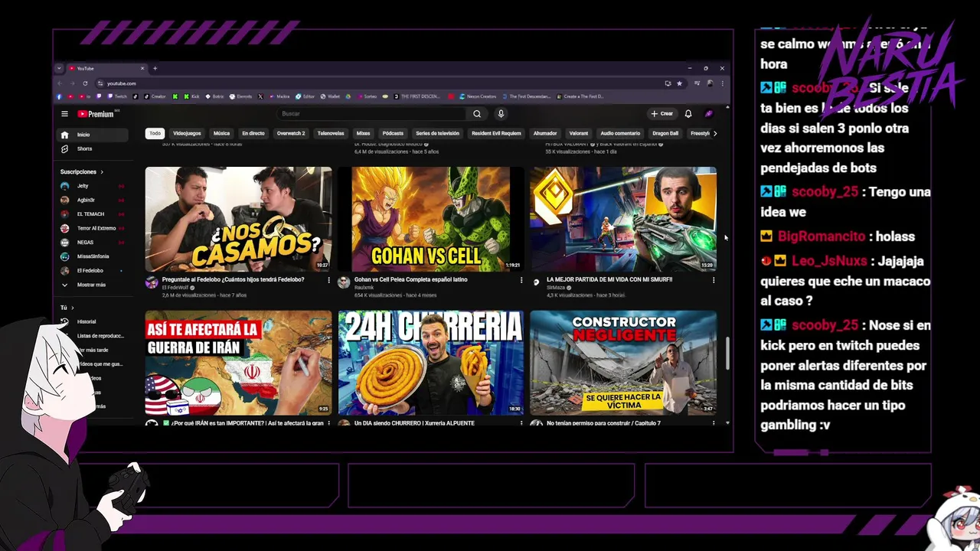Select the Overwatch 2 chip
The image size is (980, 551).
291,133
